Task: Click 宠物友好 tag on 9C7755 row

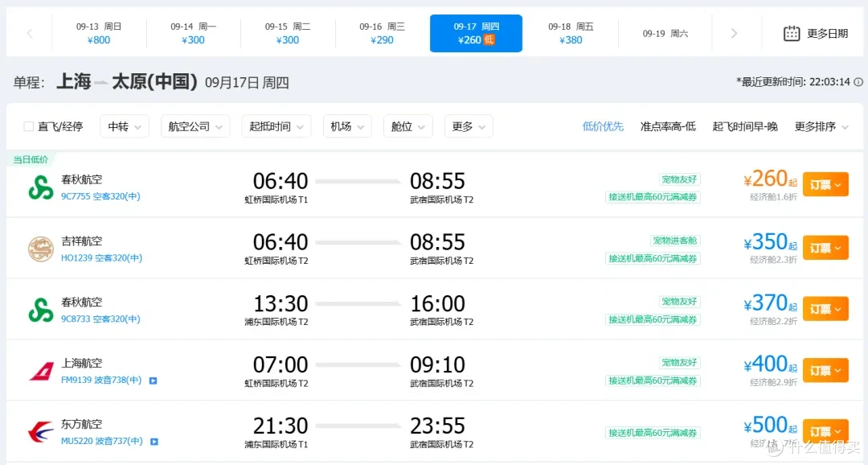Action: (679, 179)
